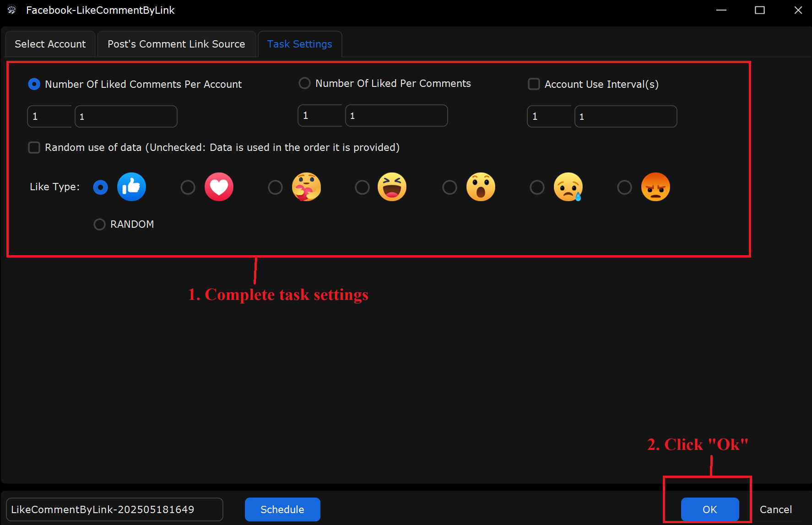Click the app logo icon in title bar
The width and height of the screenshot is (812, 525).
click(12, 10)
